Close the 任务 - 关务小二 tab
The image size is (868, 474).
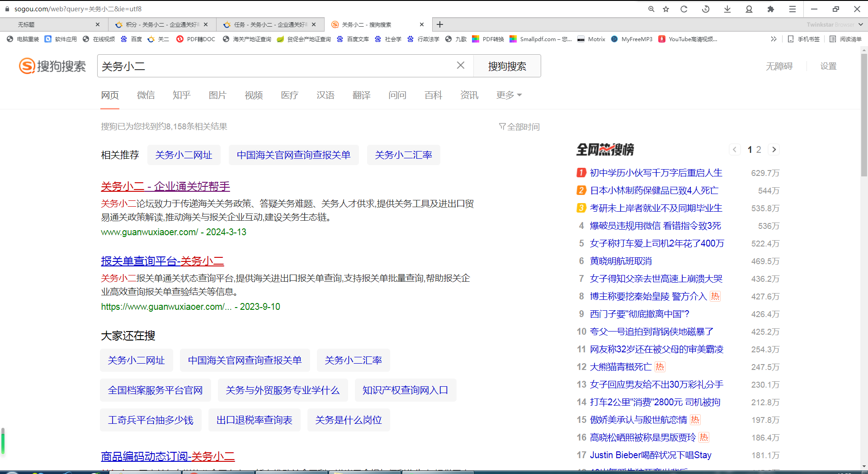(314, 24)
